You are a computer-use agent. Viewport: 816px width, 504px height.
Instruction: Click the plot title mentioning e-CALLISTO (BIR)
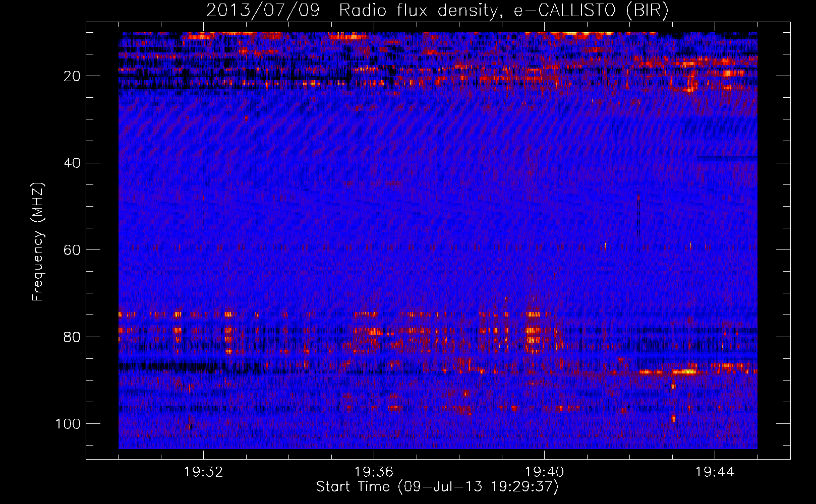pos(437,11)
